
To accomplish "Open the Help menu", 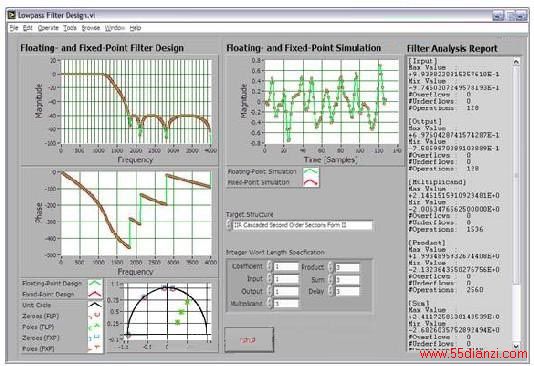I will (x=135, y=28).
